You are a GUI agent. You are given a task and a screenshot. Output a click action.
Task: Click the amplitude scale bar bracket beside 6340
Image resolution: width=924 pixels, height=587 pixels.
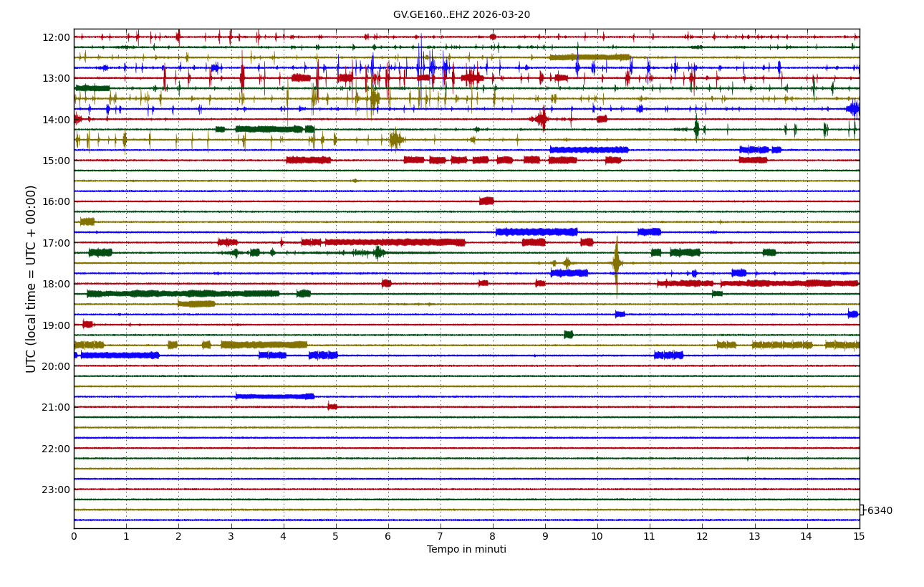point(862,510)
